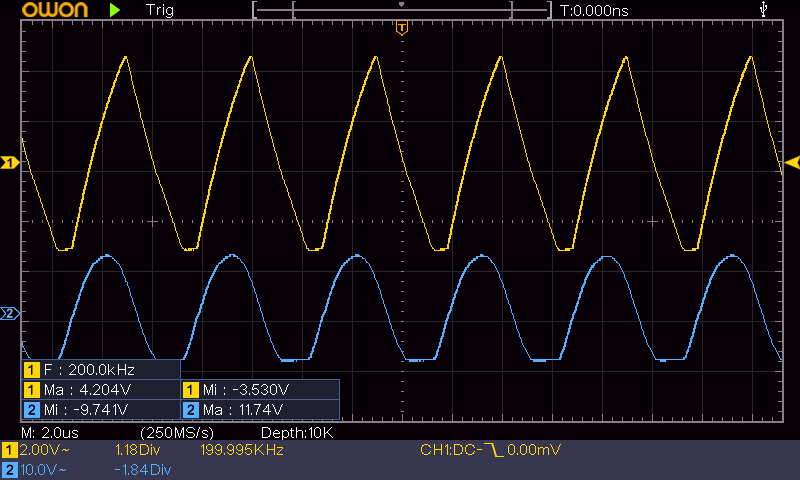Click the Ma : 4.204V measurement
The image size is (800, 480).
87,390
